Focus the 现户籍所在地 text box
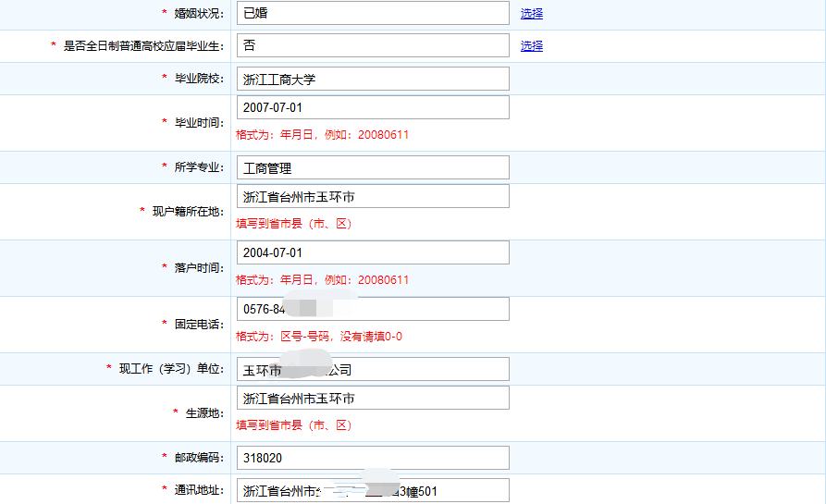Image resolution: width=826 pixels, height=504 pixels. (x=373, y=197)
